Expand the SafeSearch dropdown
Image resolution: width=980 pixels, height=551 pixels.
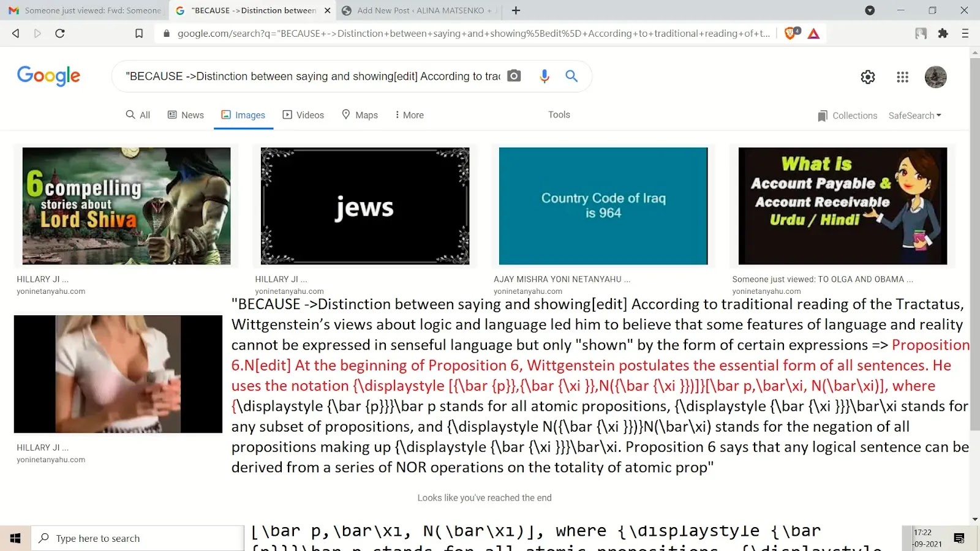914,116
